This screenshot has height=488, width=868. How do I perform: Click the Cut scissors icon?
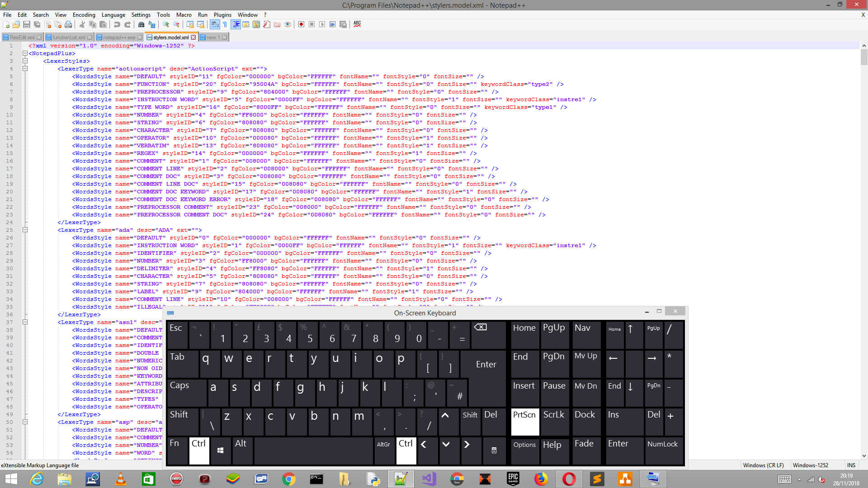(82, 24)
